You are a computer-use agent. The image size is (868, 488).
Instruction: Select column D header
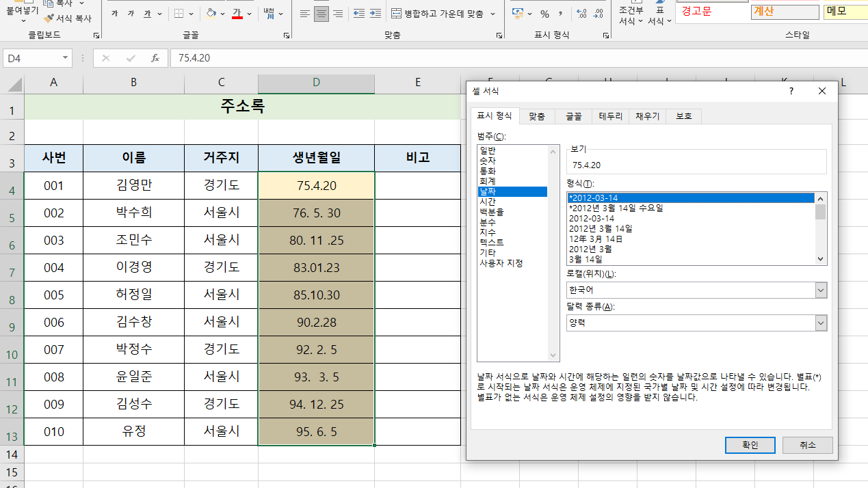click(x=316, y=83)
